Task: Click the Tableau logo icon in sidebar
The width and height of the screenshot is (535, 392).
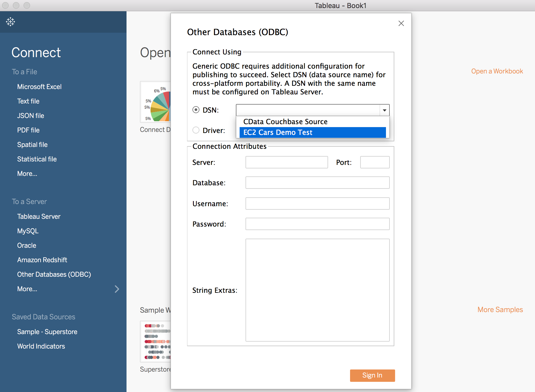Action: click(x=10, y=22)
